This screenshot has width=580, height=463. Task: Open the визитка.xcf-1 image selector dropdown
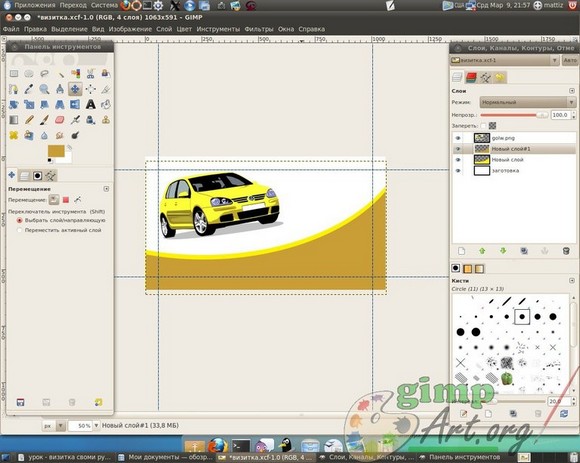[504, 60]
